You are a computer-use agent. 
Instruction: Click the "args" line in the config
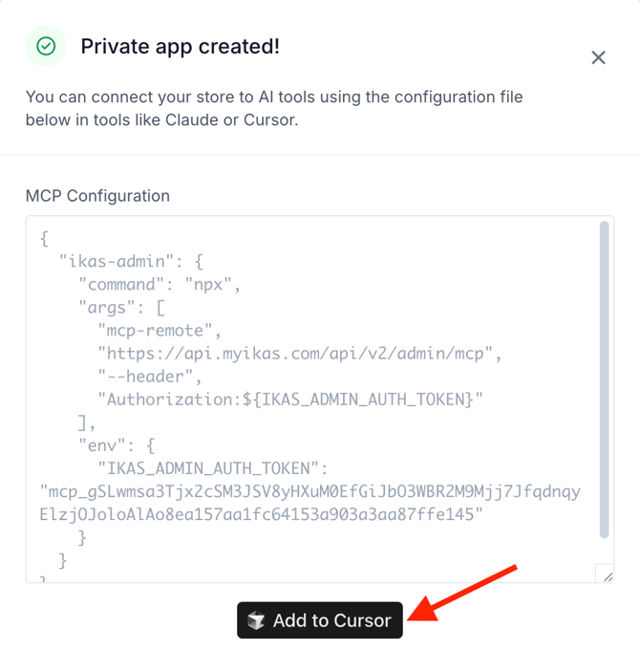pos(121,307)
